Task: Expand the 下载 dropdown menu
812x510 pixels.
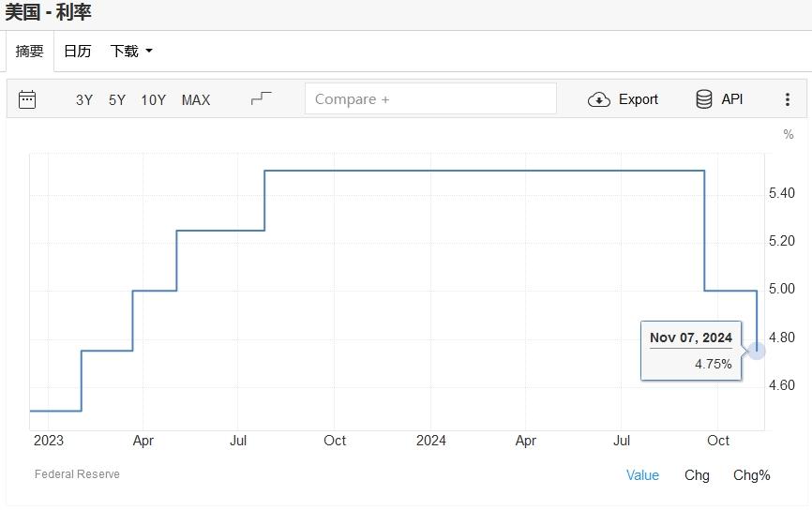Action: [130, 52]
